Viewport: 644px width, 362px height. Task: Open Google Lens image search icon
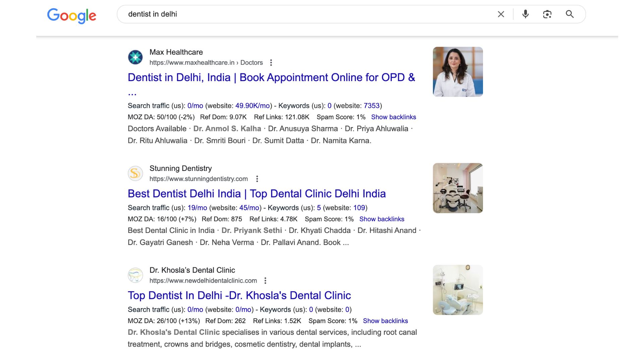coord(547,14)
